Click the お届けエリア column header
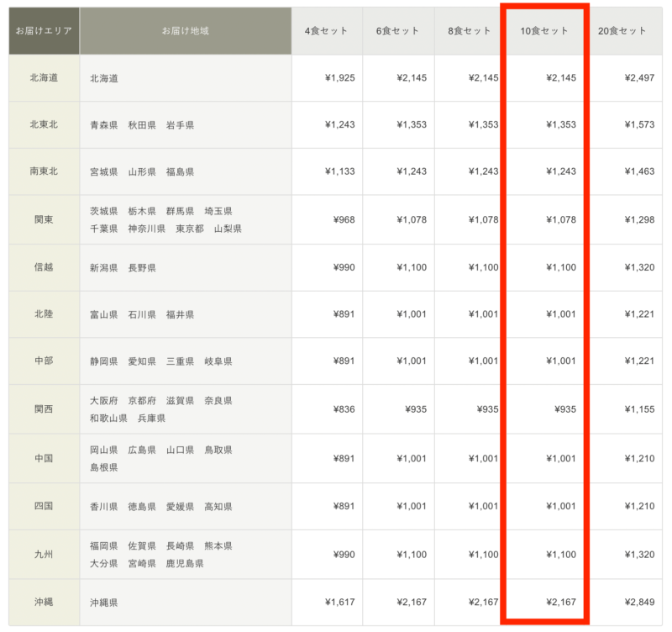672x632 pixels. point(44,31)
